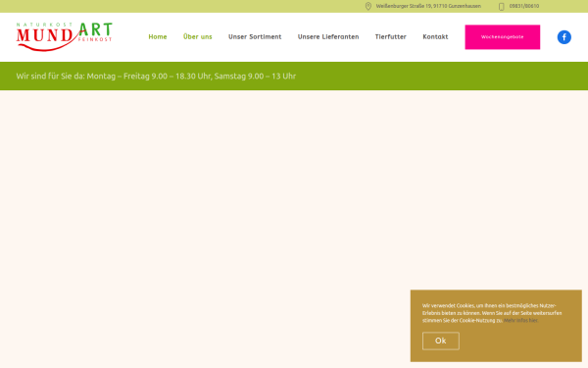
Task: Click the map pin location icon
Action: 368,6
